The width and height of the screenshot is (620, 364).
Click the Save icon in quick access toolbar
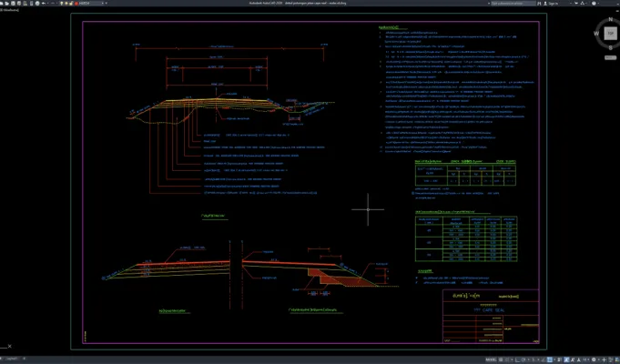point(13,3)
